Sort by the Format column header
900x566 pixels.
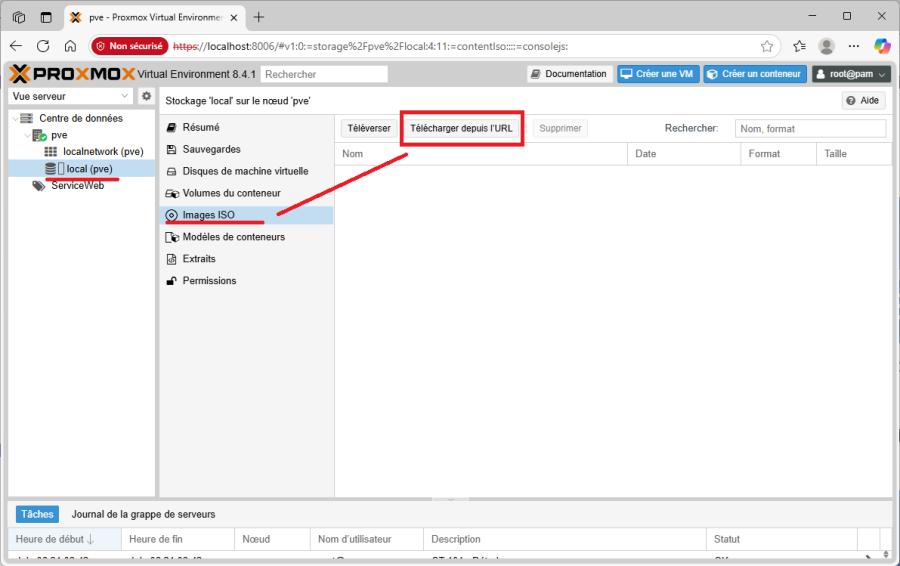779,154
